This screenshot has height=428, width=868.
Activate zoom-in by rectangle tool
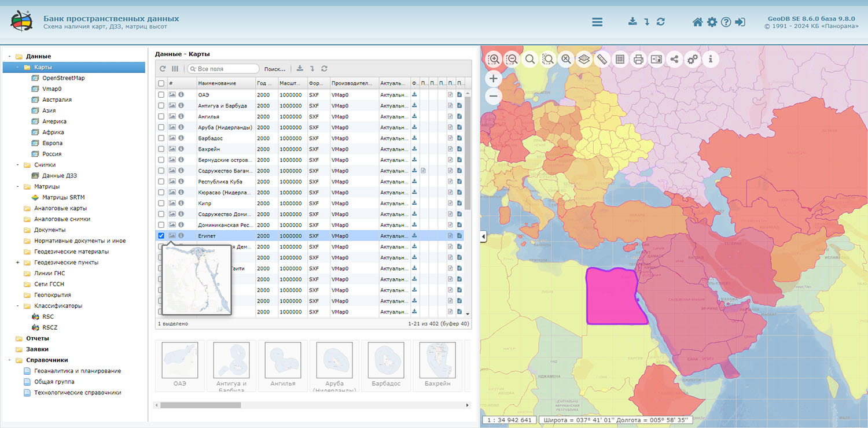coord(494,59)
